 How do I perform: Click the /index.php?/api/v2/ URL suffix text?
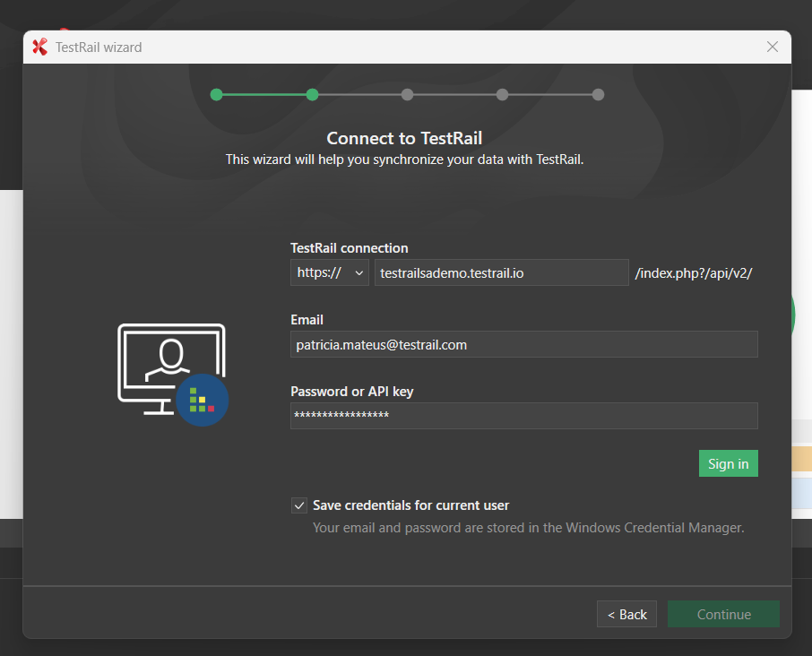coord(693,273)
